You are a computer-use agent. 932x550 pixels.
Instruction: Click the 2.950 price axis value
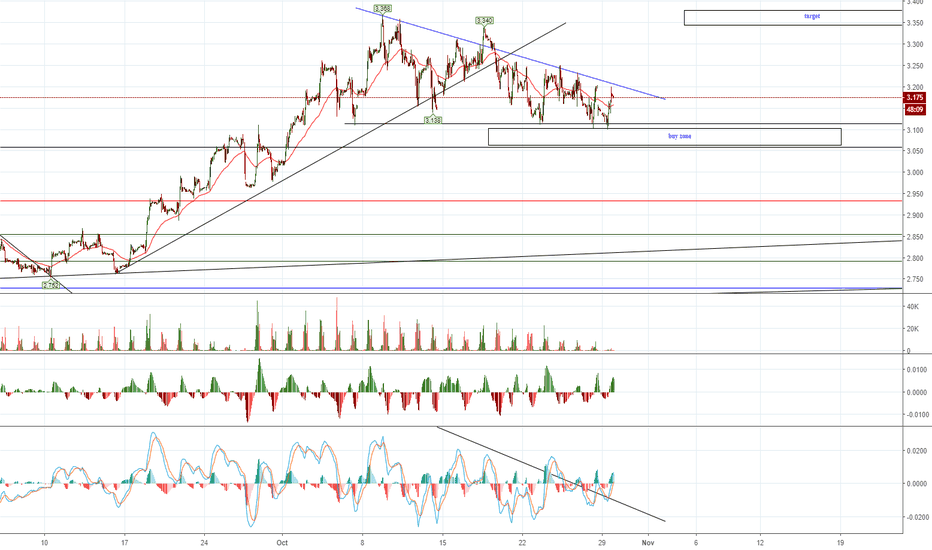click(914, 194)
